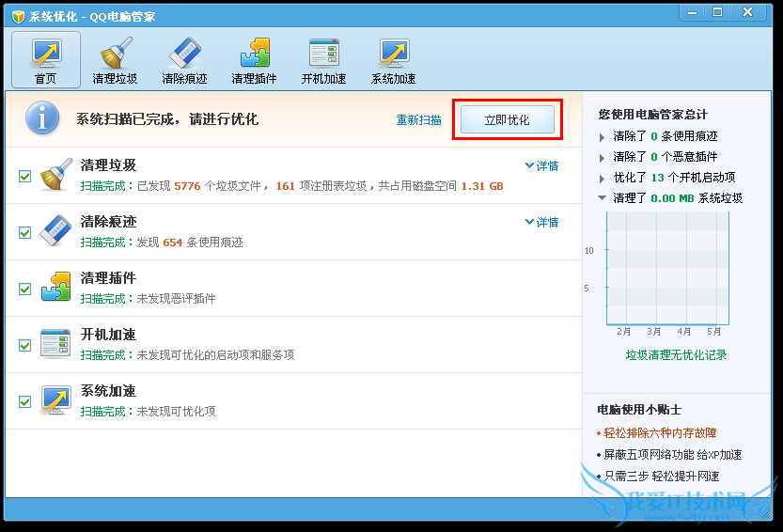Click the 电脑使用小贴士 heading
This screenshot has height=532, width=783.
639,410
